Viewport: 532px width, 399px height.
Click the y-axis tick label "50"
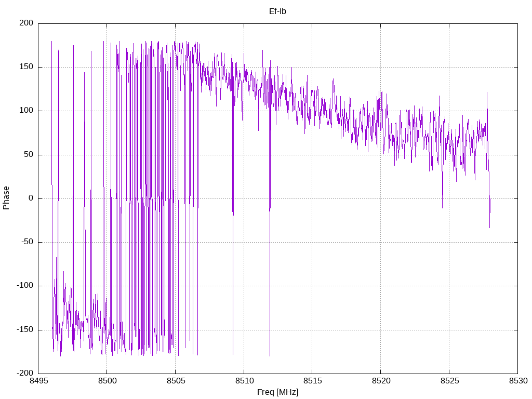pos(29,154)
